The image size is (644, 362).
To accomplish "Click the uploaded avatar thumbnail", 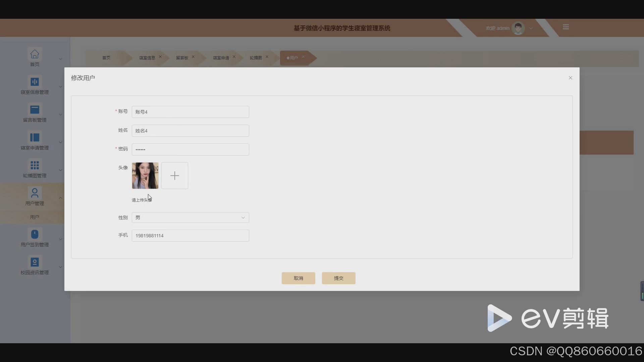I will coord(145,176).
